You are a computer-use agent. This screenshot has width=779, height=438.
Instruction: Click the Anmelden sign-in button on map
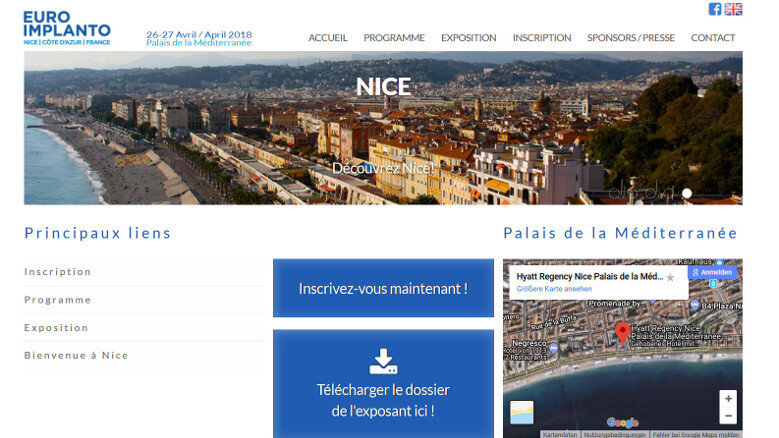click(712, 272)
